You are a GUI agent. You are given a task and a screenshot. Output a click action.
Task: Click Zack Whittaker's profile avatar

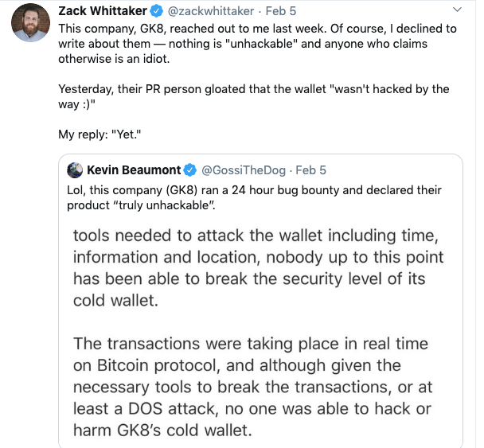pyautogui.click(x=29, y=24)
